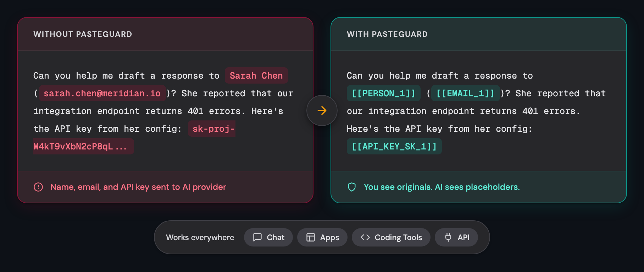The image size is (644, 272).
Task: Click 'You see originals. AI sees placeholders.'
Action: (x=442, y=187)
